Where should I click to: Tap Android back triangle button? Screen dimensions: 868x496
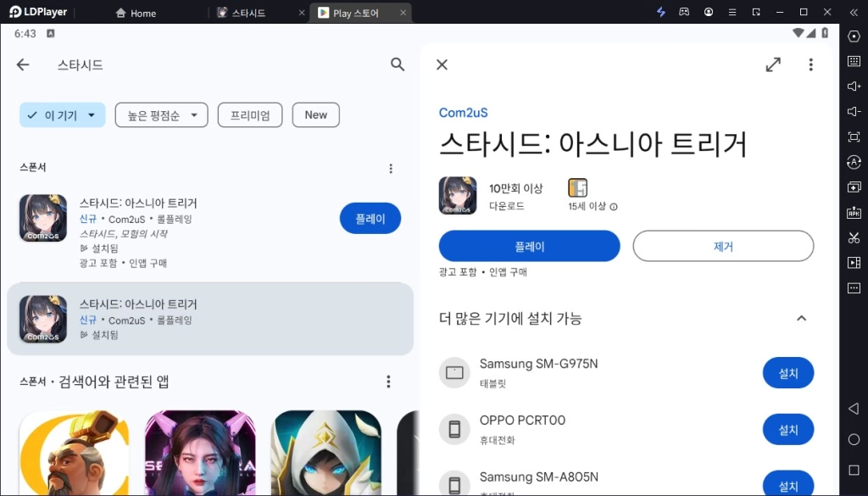[854, 409]
